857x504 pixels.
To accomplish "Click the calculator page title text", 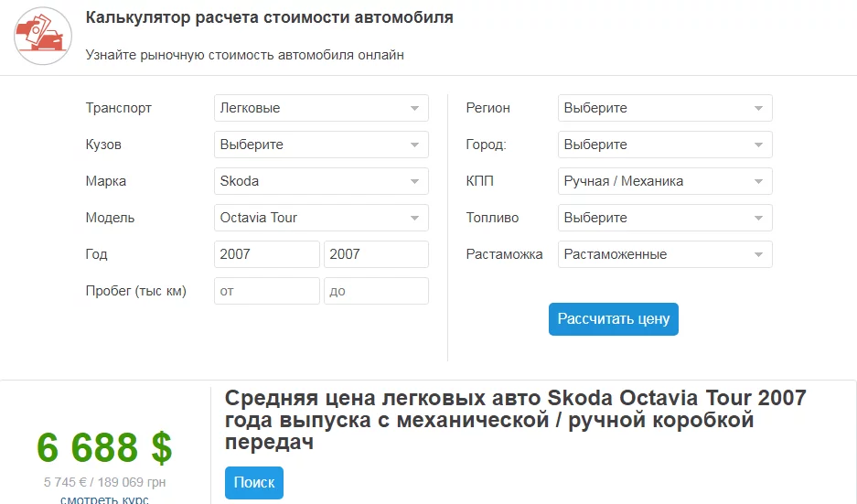I will coord(269,17).
